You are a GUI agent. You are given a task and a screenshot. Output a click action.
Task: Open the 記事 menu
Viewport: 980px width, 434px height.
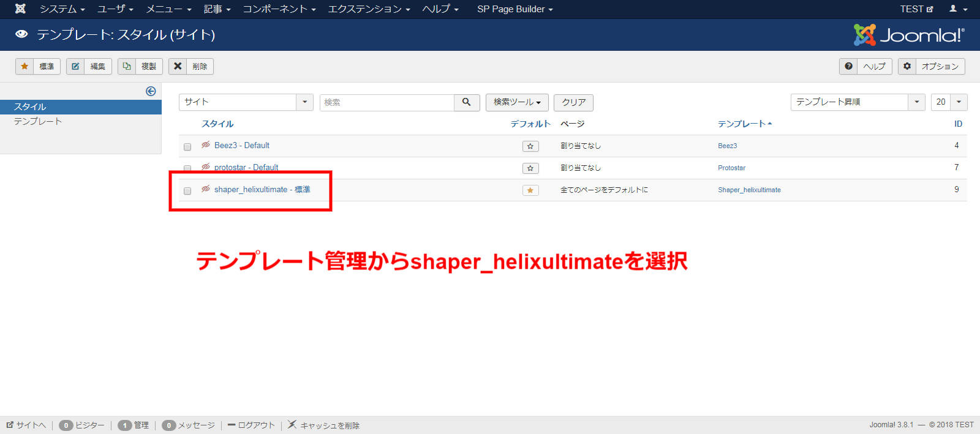(217, 9)
